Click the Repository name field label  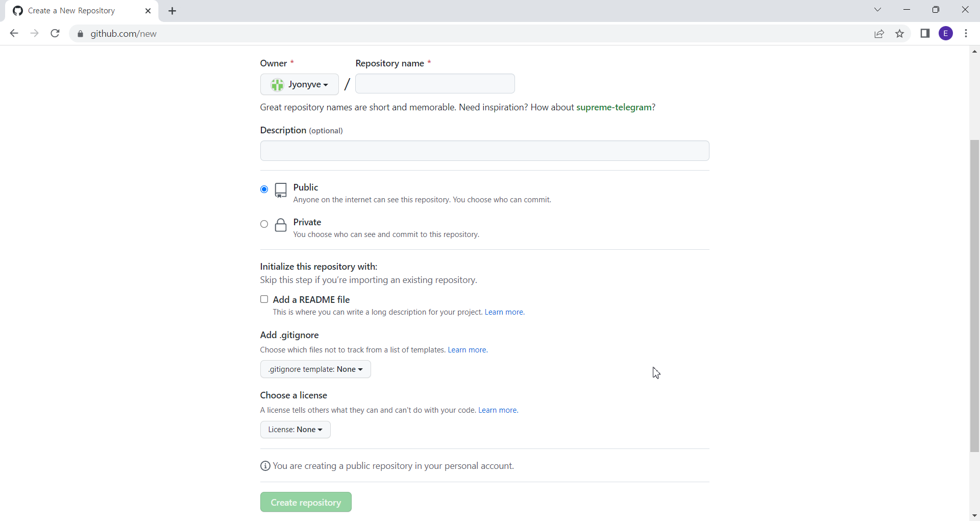click(390, 63)
